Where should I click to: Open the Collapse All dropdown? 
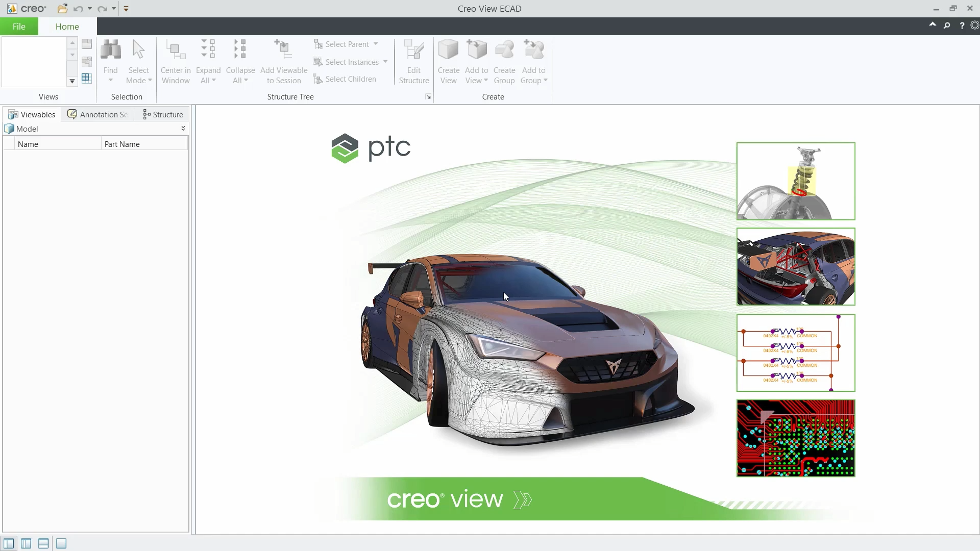pos(246,80)
